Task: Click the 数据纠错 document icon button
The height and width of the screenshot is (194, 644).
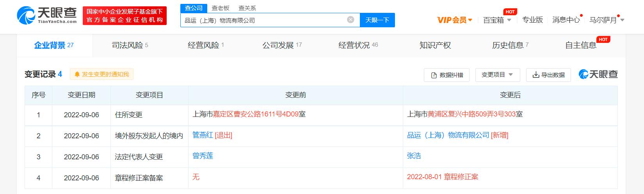Action: 447,75
